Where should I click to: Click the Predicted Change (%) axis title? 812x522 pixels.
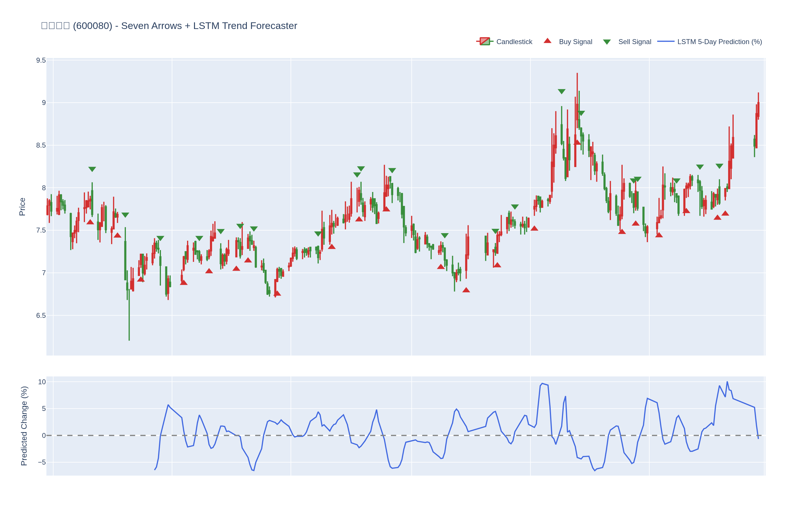24,426
